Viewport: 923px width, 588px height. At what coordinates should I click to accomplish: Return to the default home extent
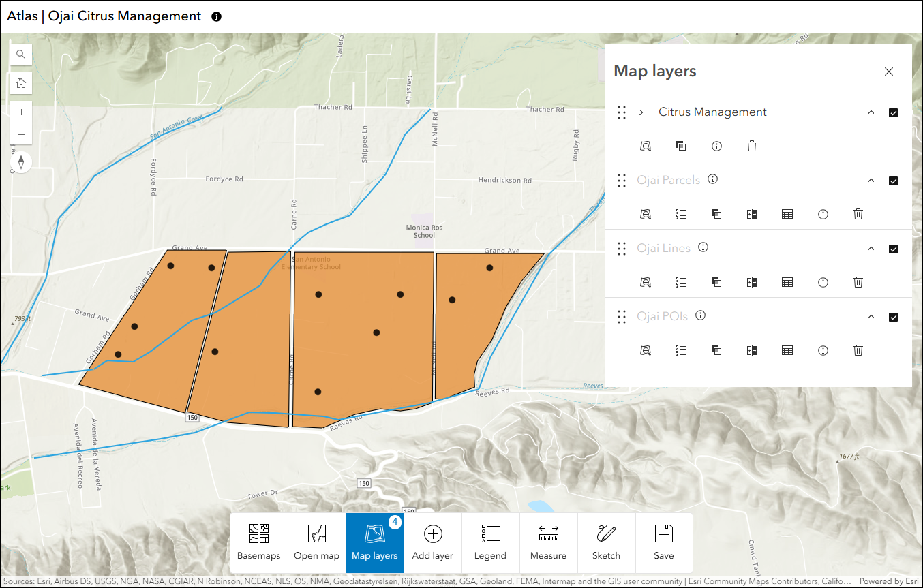[x=21, y=83]
